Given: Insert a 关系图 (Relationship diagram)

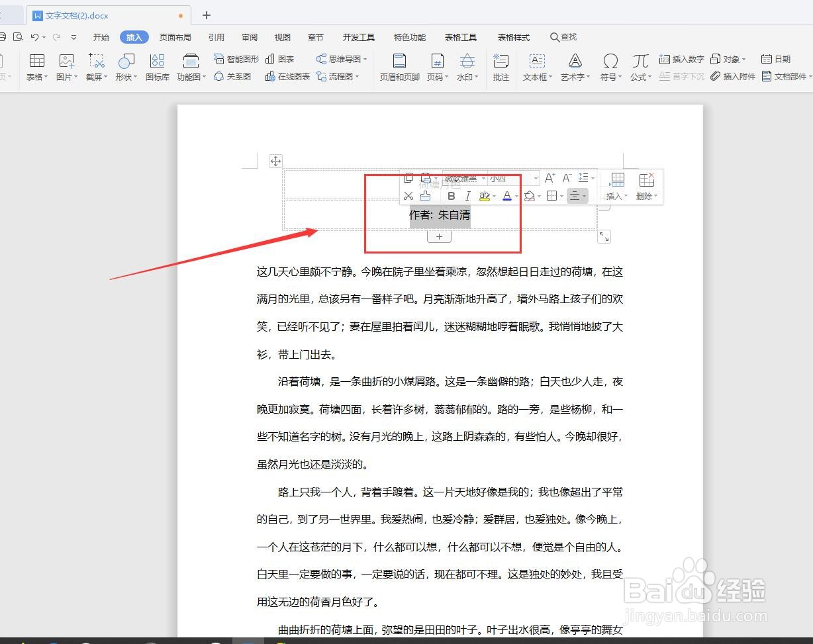Looking at the screenshot, I should 232,76.
